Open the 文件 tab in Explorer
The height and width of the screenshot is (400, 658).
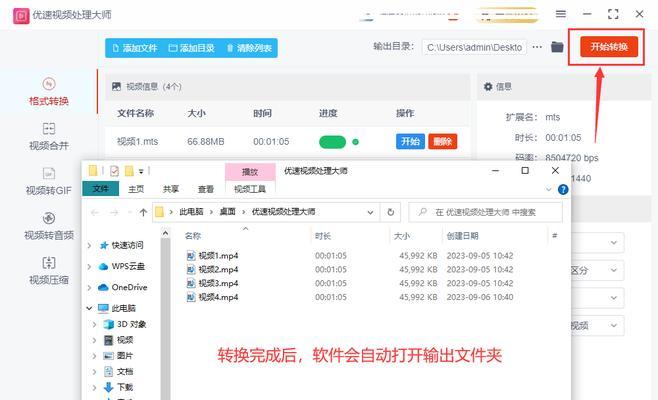pos(101,189)
